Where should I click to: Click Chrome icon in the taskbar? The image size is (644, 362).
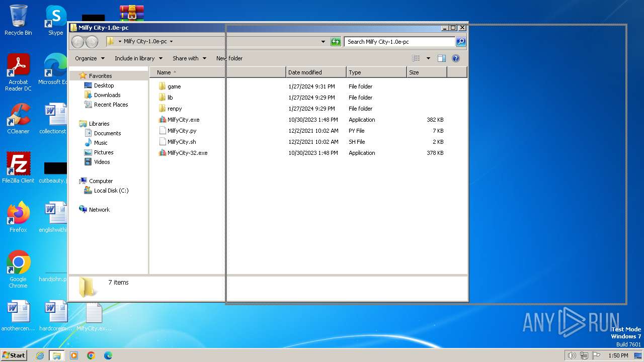tap(91, 355)
